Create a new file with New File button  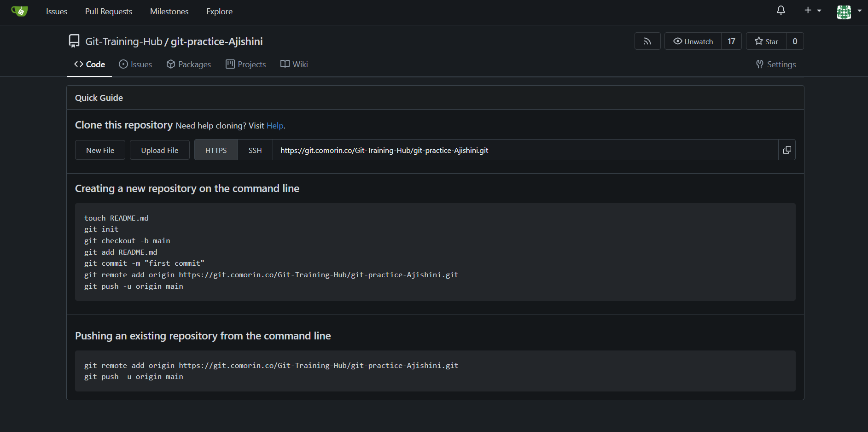click(100, 150)
